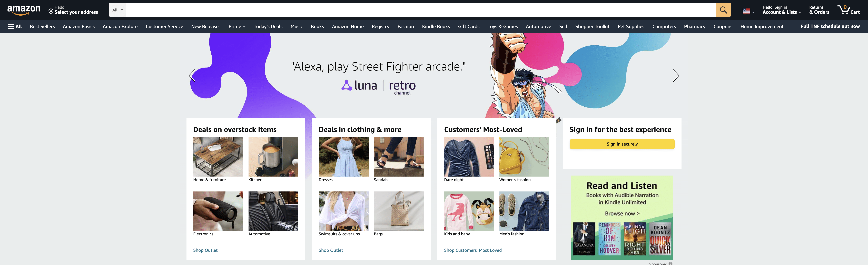868x265 pixels.
Task: Open Coupons
Action: [x=723, y=27]
